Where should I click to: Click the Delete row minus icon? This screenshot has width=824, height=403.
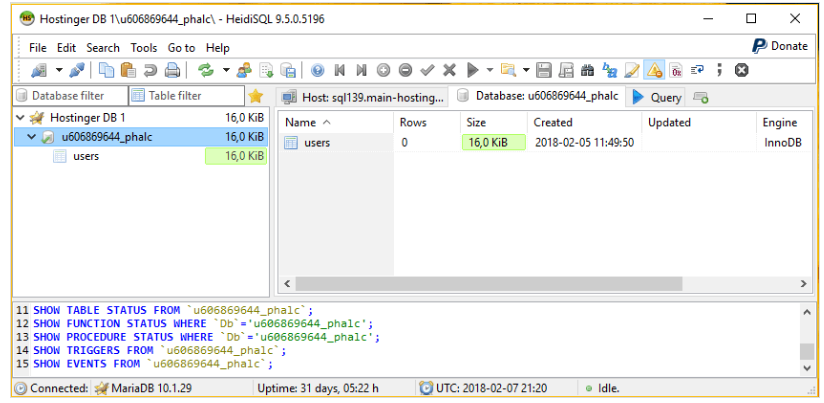[x=405, y=70]
